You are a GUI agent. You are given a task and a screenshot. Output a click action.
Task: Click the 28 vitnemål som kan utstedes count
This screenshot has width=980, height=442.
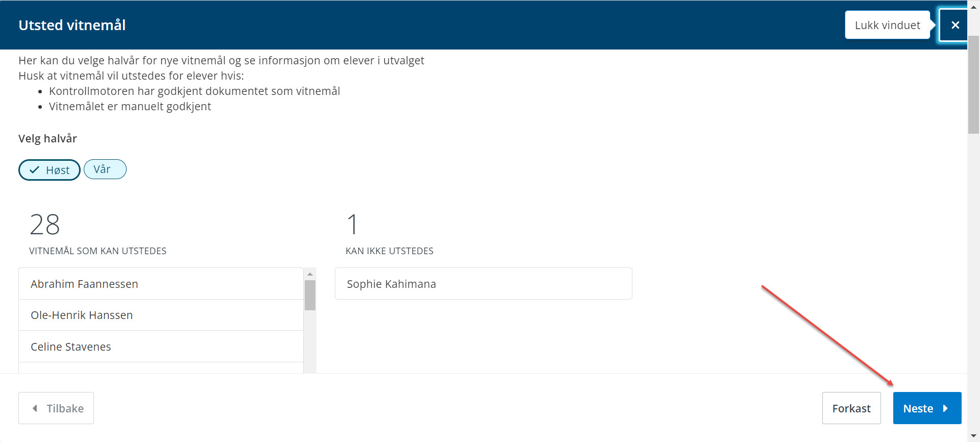tap(45, 225)
